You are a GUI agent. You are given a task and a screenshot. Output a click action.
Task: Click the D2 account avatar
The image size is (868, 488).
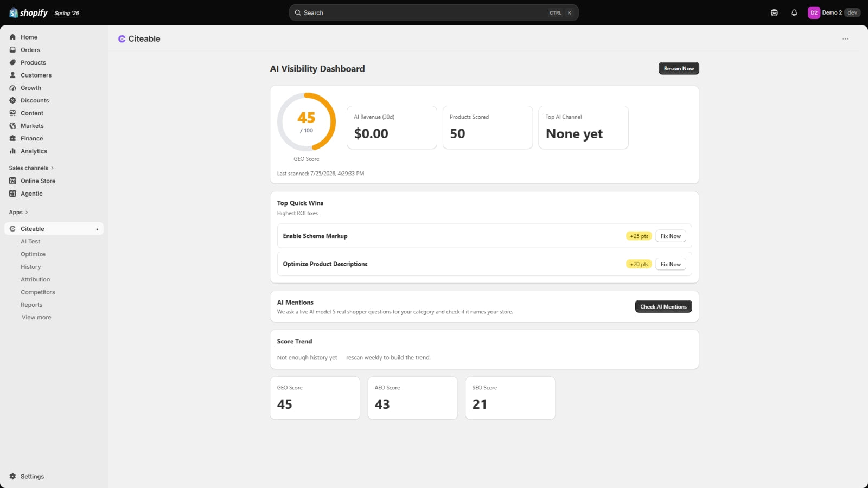pos(814,12)
